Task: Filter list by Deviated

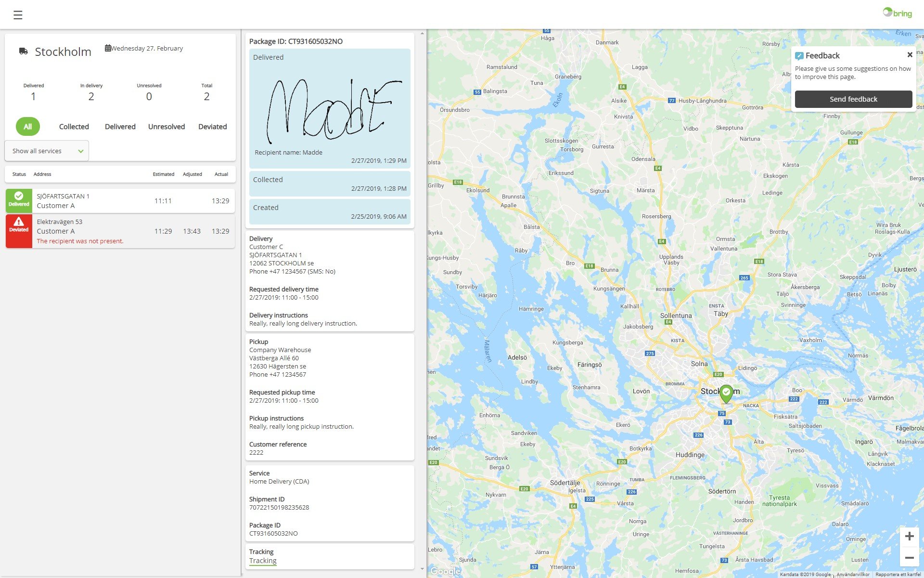Action: (x=212, y=127)
